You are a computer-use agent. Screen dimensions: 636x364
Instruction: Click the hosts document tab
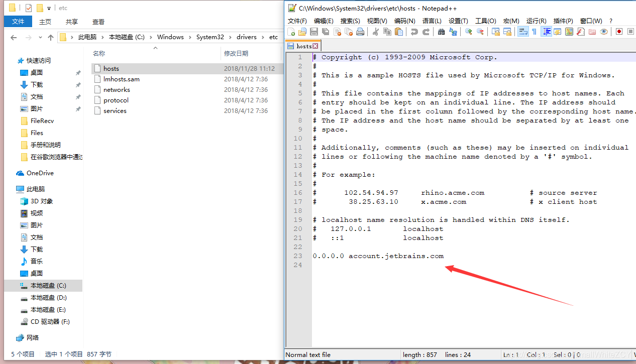click(x=303, y=46)
